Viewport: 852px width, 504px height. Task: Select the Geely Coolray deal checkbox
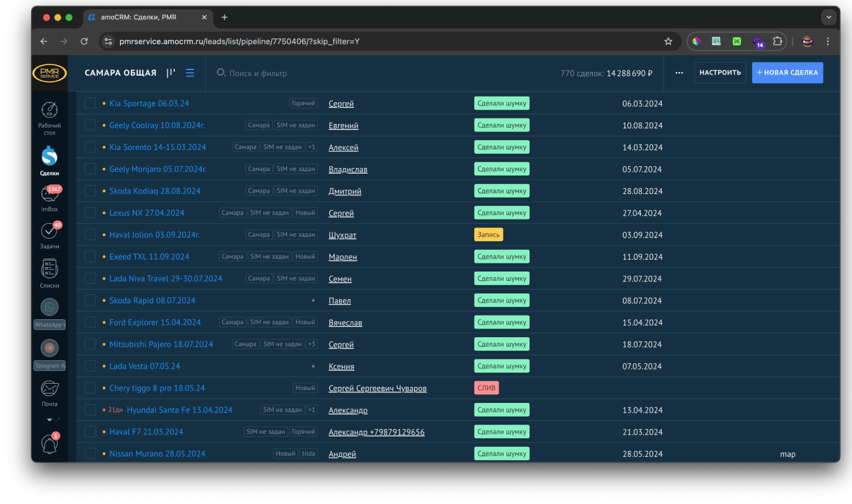[x=91, y=125]
